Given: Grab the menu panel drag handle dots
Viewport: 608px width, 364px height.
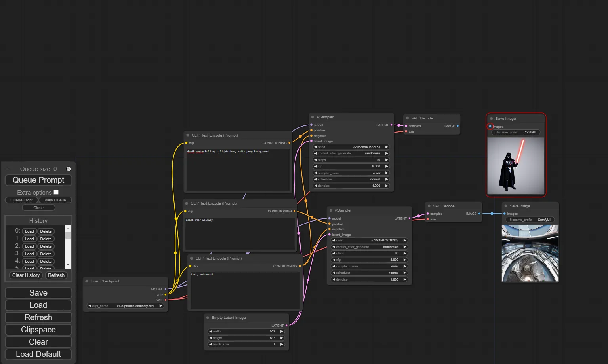Looking at the screenshot, I should [x=7, y=169].
